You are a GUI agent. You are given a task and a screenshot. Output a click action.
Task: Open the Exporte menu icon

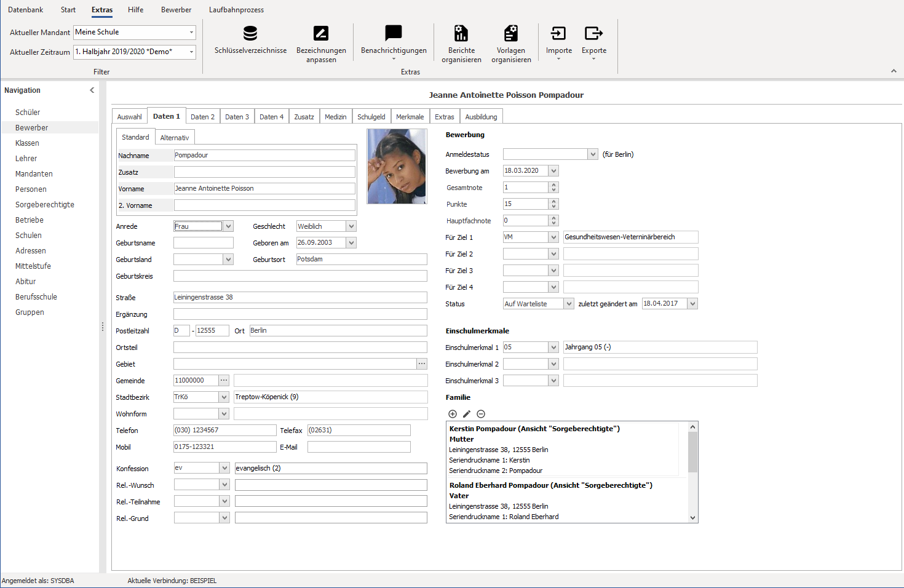click(x=593, y=33)
